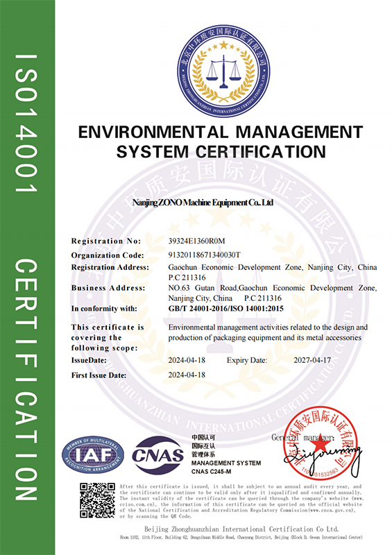392x555 pixels.
Task: Click the CNAS accreditation logo
Action: [x=158, y=455]
